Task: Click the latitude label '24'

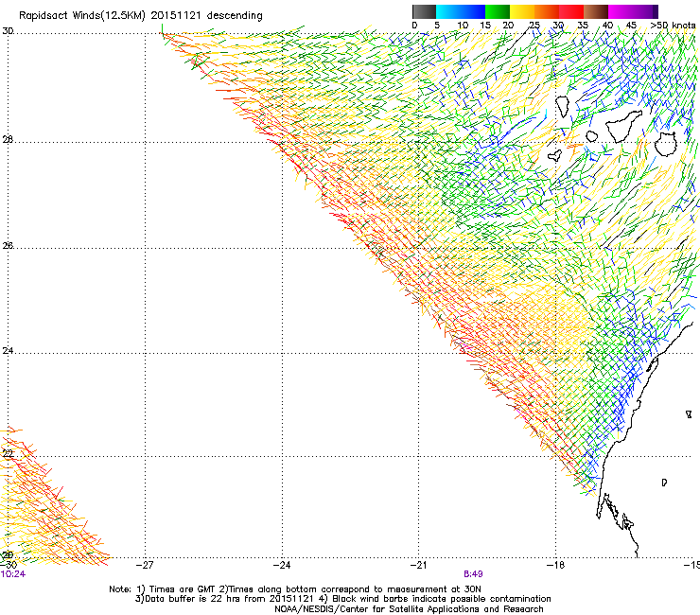Action: coord(8,351)
